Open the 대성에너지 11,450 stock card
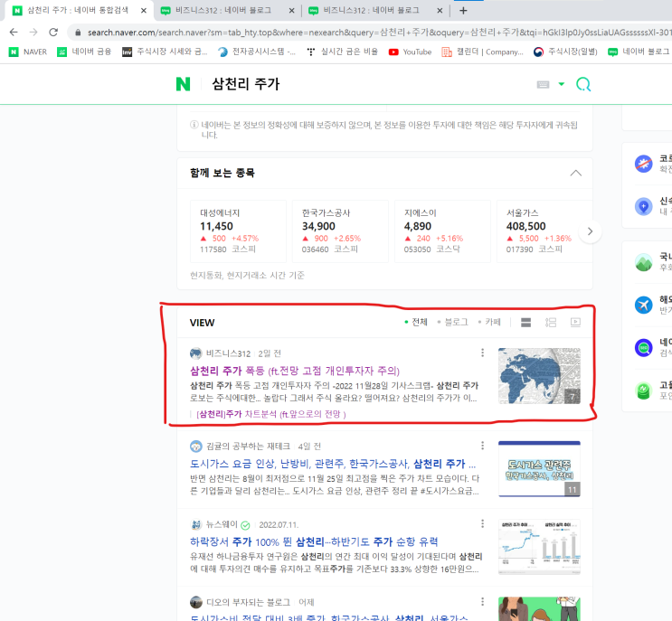Image resolution: width=672 pixels, height=621 pixels. 238,231
